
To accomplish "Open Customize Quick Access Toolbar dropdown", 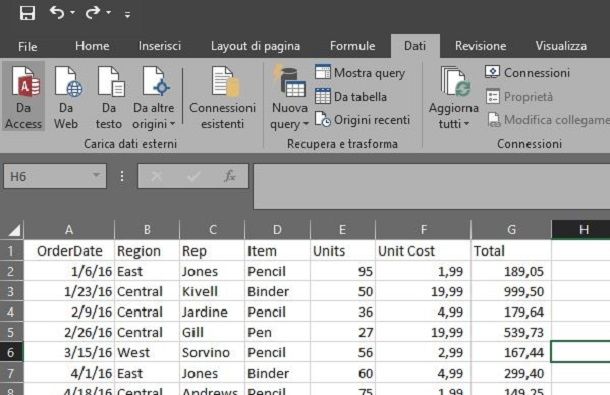I will (127, 15).
